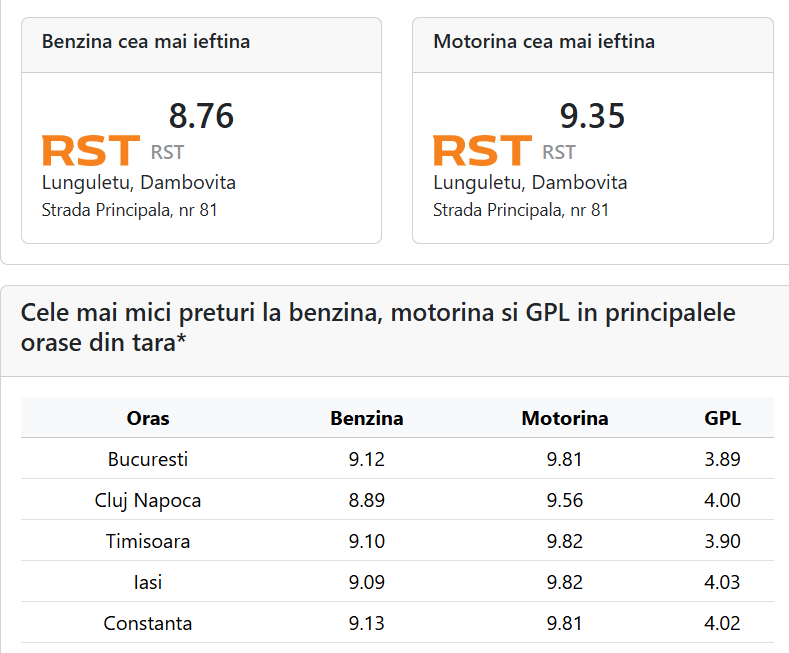Click the 9.35 cheapest motorina price
Viewport: 789px width, 653px height.
tap(592, 116)
